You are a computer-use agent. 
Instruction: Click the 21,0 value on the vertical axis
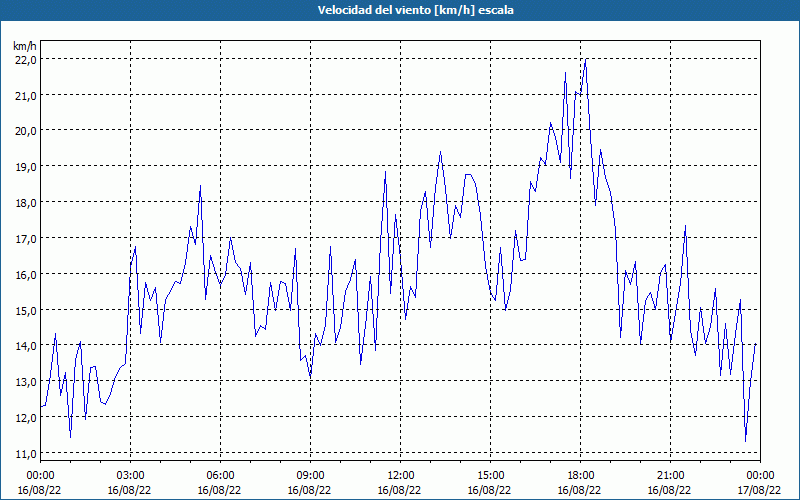(x=26, y=95)
